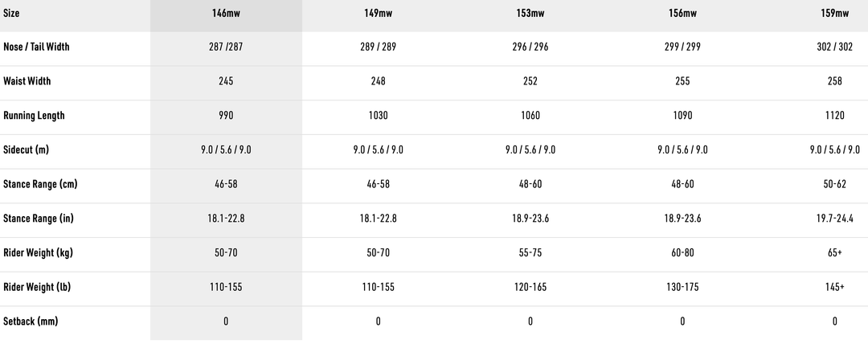Screen dimensions: 868x348
Task: Switch to the 153mw size column
Action: [x=530, y=13]
